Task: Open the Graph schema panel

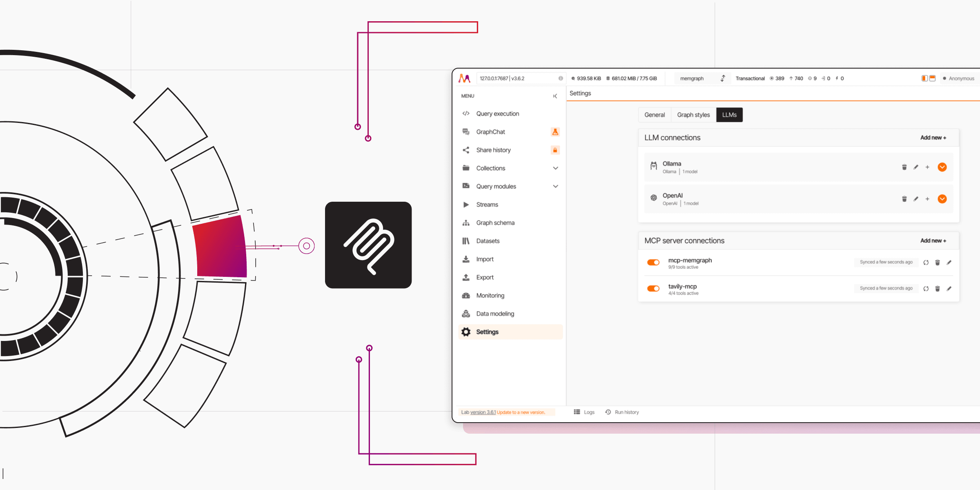Action: [495, 223]
